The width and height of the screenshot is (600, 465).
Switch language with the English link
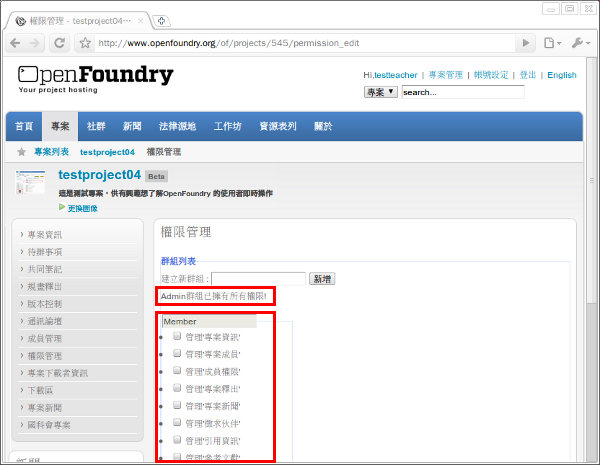[x=562, y=75]
